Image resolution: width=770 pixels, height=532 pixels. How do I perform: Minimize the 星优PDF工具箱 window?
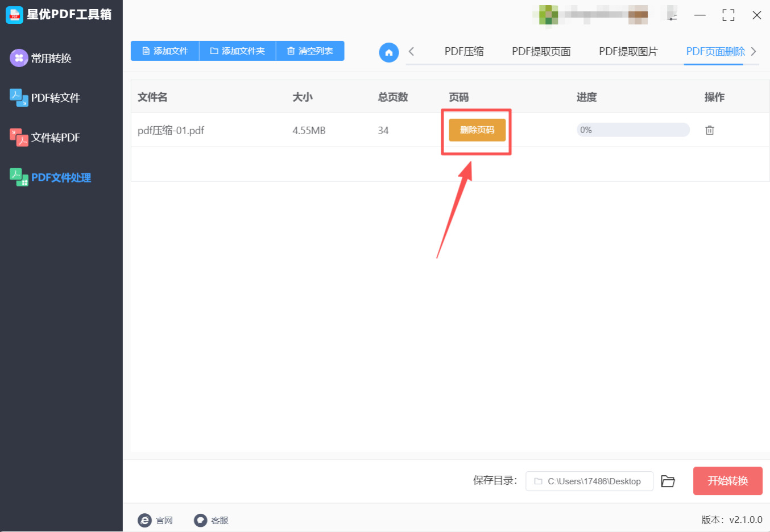700,15
